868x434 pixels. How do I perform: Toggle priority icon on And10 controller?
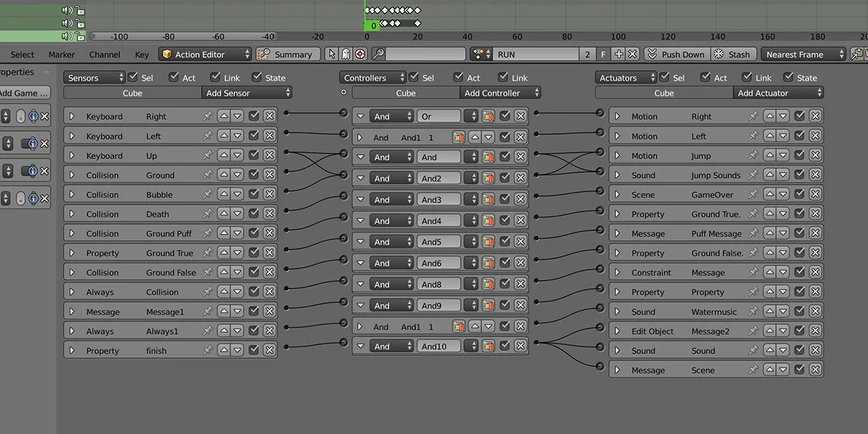488,346
